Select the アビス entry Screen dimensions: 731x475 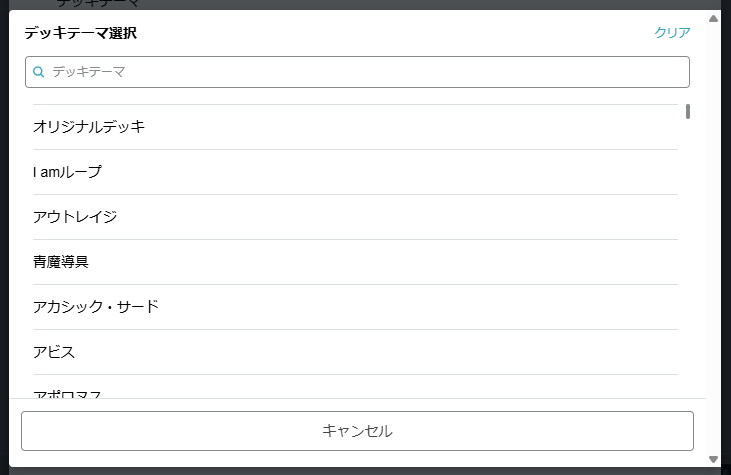pos(54,352)
